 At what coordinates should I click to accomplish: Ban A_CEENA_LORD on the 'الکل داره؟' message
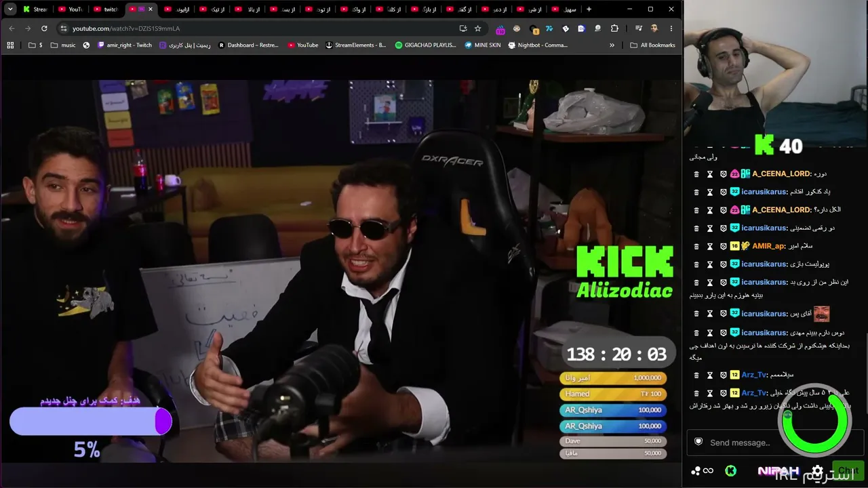pyautogui.click(x=723, y=210)
